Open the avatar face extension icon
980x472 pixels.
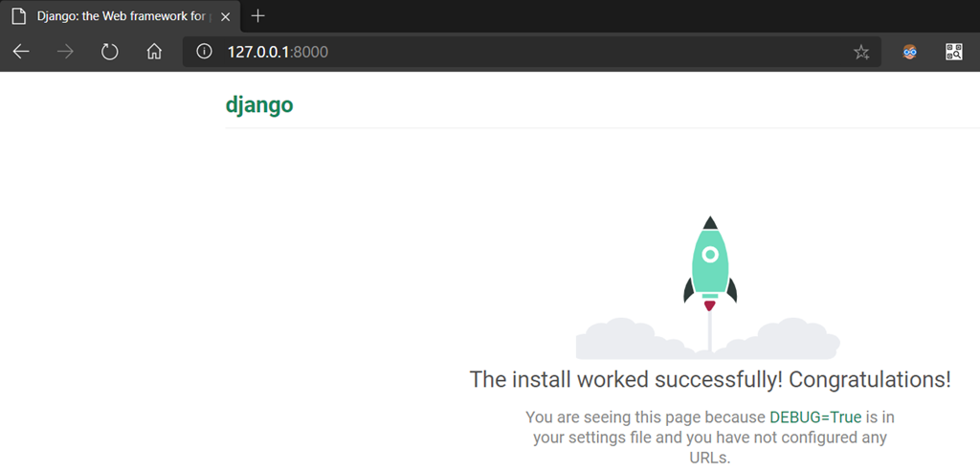click(910, 52)
